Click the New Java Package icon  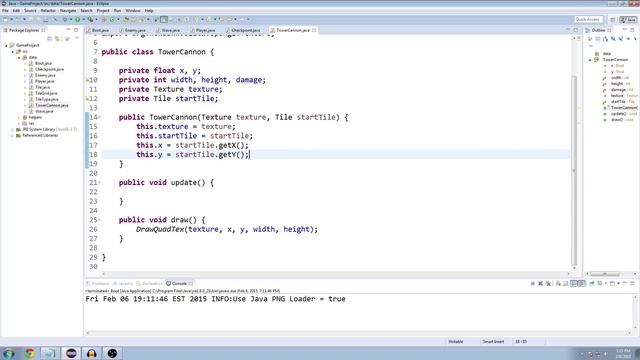pos(104,19)
